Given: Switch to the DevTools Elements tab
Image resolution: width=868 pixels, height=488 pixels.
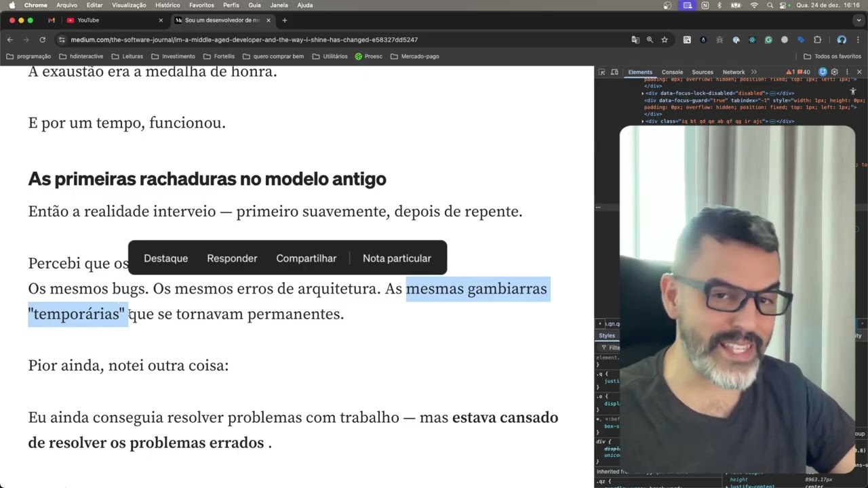Looking at the screenshot, I should [640, 72].
